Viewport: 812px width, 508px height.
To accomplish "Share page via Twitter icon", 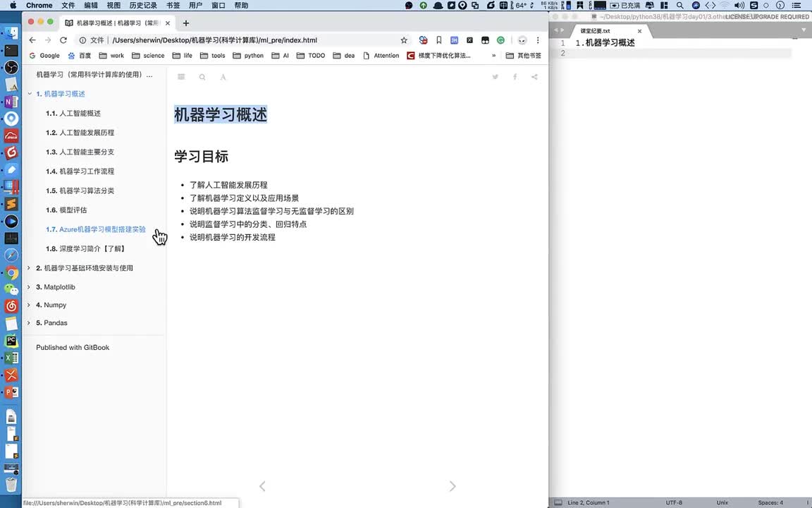I will 496,77.
